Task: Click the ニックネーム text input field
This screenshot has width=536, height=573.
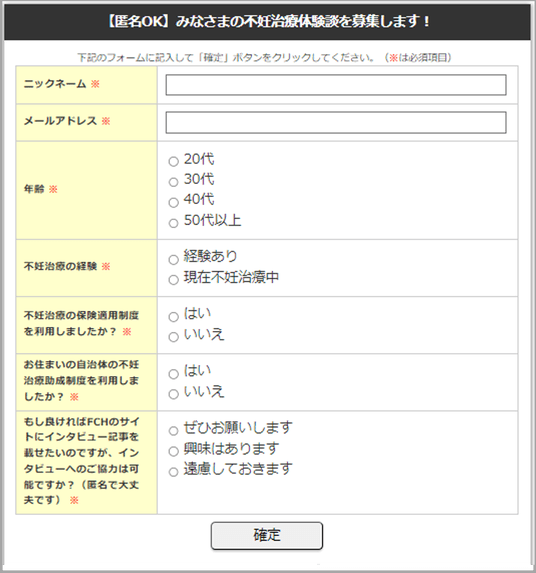Action: click(336, 85)
